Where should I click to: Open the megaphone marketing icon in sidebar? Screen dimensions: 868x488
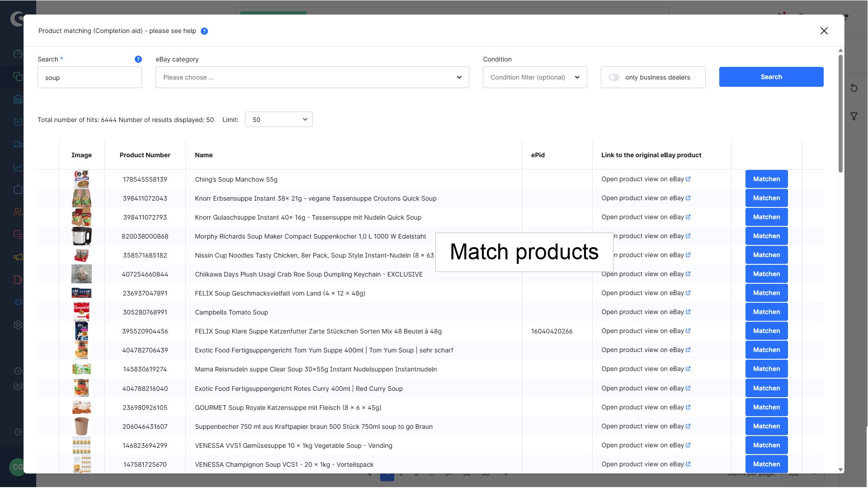tap(18, 257)
